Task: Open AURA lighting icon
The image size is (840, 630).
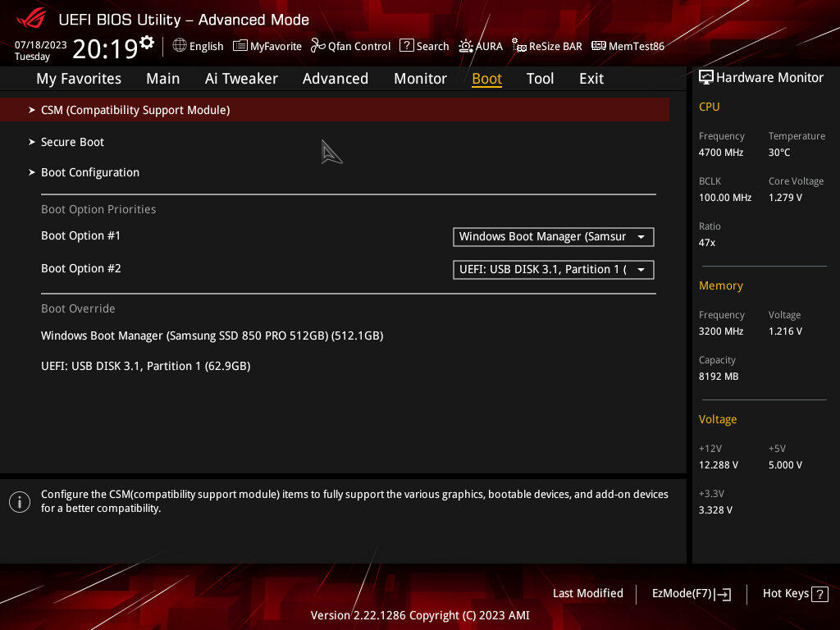Action: point(466,46)
